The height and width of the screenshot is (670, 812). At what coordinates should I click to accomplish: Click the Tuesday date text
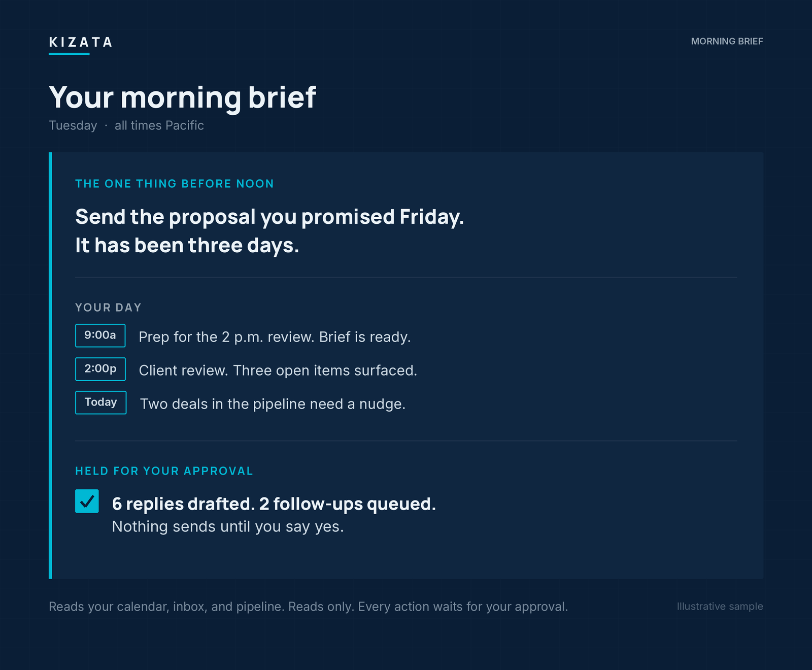(x=73, y=126)
